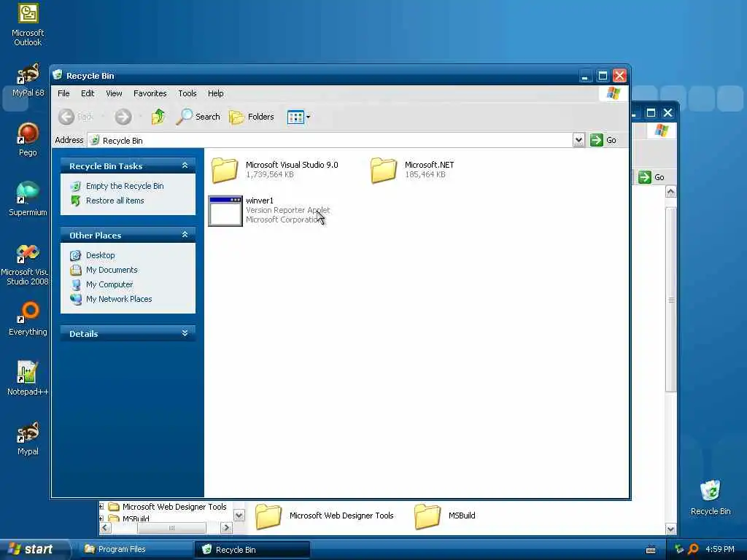Expand the Details panel
This screenshot has width=747, height=560.
pos(185,333)
